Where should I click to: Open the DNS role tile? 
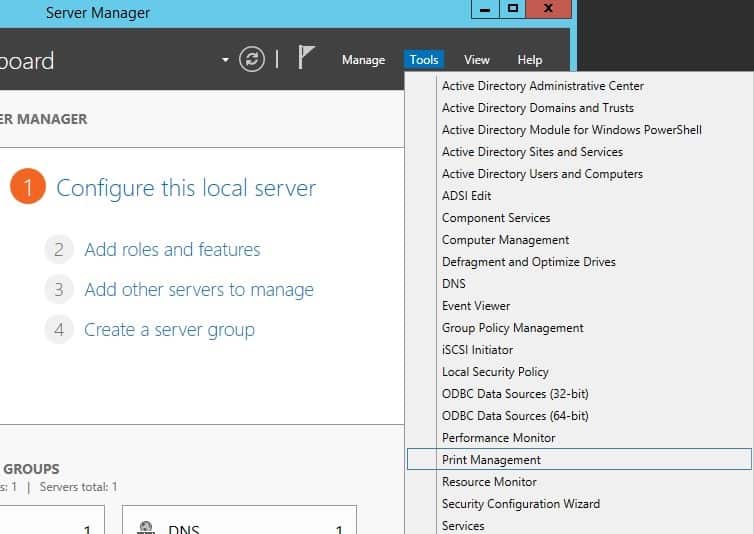239,520
